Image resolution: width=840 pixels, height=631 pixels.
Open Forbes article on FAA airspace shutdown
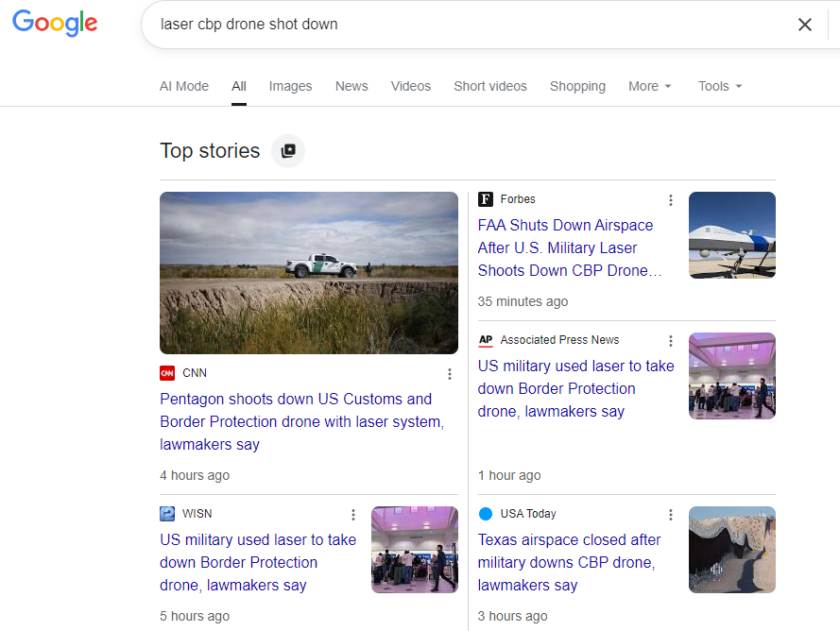(567, 247)
